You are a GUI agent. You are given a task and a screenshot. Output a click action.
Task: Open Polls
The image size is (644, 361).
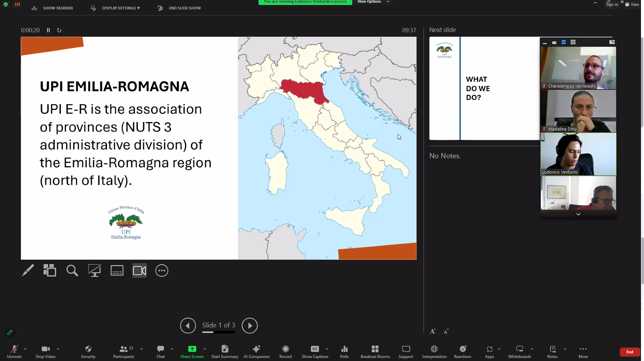click(344, 352)
